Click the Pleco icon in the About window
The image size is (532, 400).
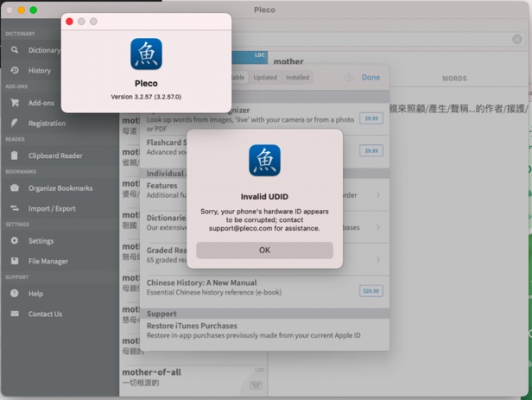coord(146,54)
